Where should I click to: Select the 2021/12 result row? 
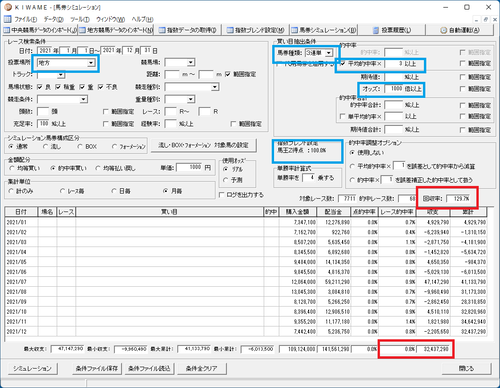[246, 331]
